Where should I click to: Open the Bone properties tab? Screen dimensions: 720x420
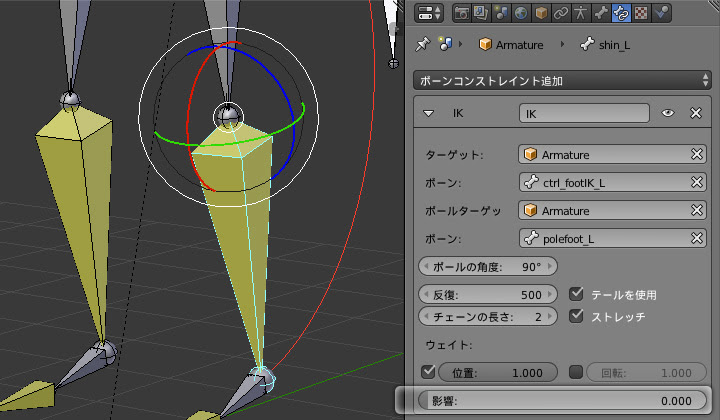601,13
